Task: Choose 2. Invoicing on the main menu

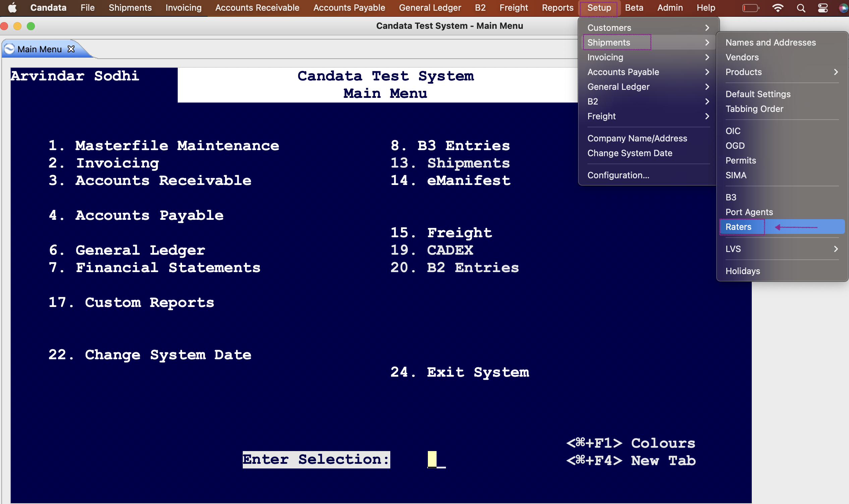Action: [104, 163]
